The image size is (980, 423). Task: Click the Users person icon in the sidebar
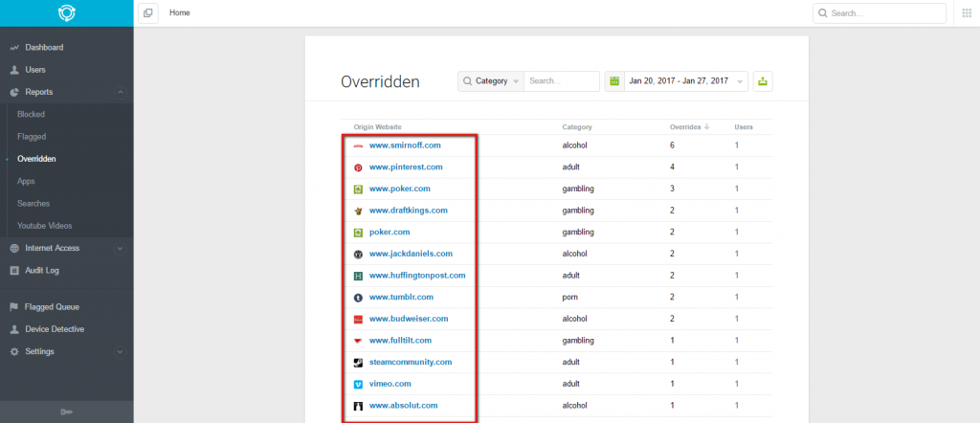point(14,70)
